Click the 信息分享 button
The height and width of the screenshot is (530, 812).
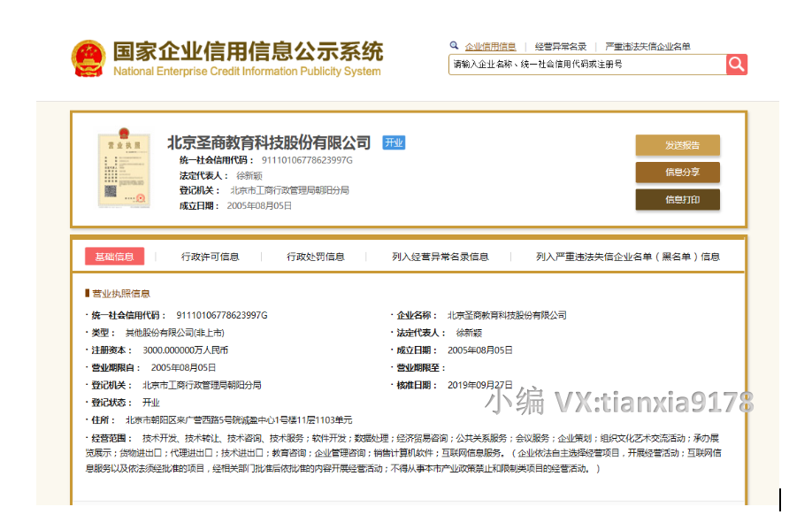(678, 173)
